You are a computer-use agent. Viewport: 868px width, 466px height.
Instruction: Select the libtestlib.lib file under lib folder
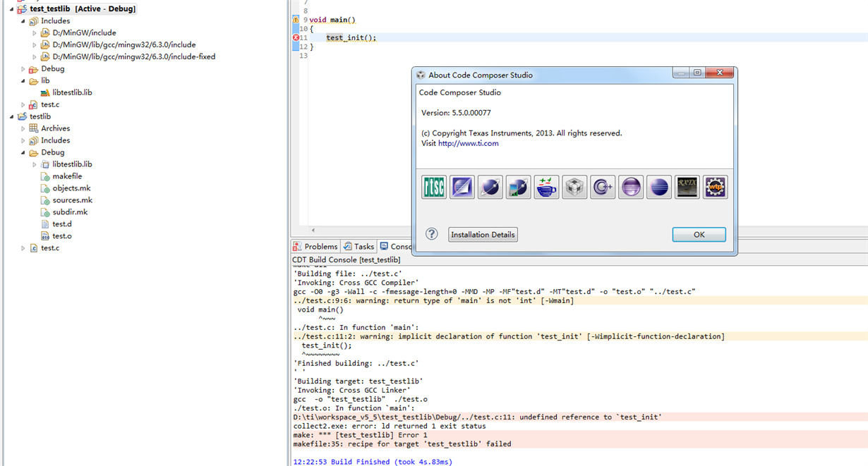(66, 92)
